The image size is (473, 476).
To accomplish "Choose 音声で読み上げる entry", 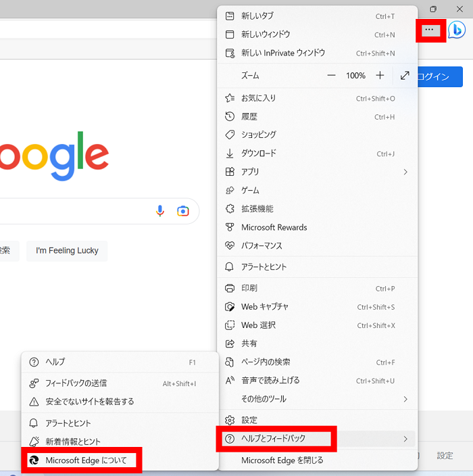I will pos(318,381).
